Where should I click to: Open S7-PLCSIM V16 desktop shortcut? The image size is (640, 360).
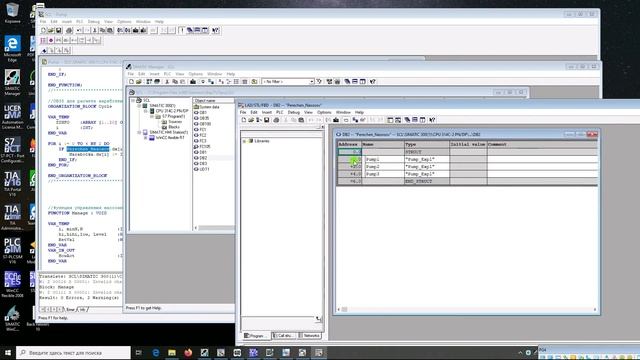click(x=12, y=250)
